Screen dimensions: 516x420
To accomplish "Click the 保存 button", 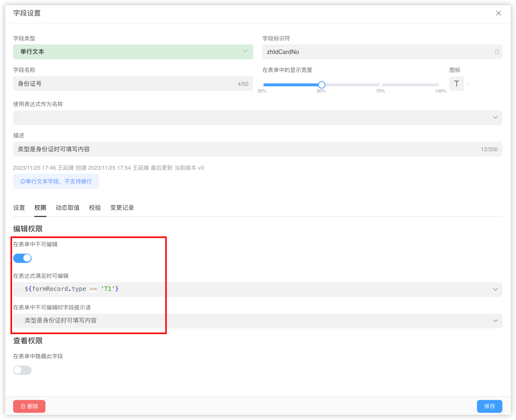I will (489, 406).
